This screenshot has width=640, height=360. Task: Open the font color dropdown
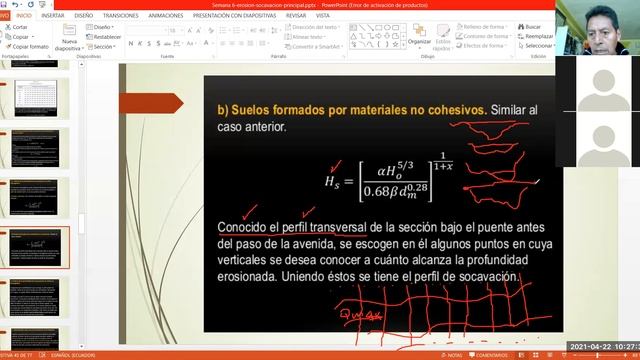[x=208, y=43]
